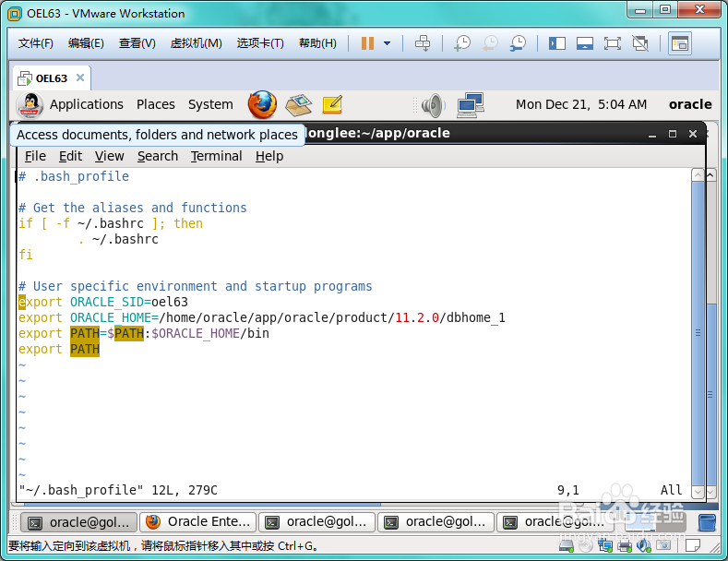Click the oracle user name in the panel
This screenshot has width=728, height=561.
(x=690, y=104)
